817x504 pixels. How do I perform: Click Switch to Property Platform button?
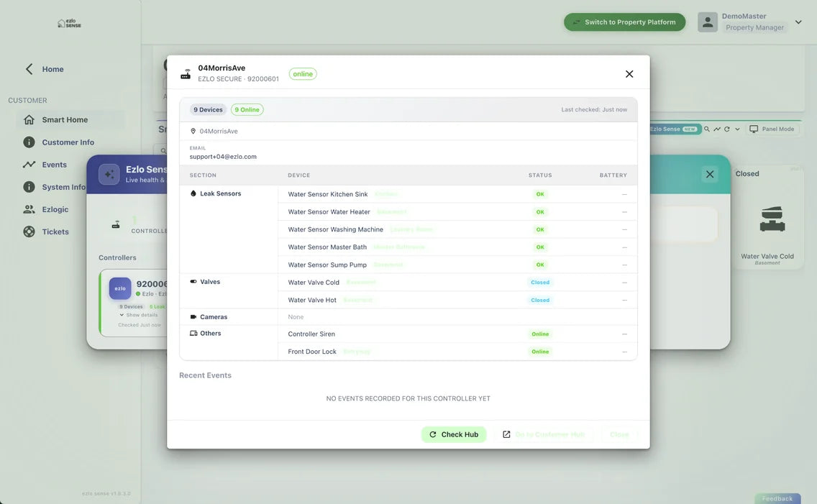coord(624,22)
